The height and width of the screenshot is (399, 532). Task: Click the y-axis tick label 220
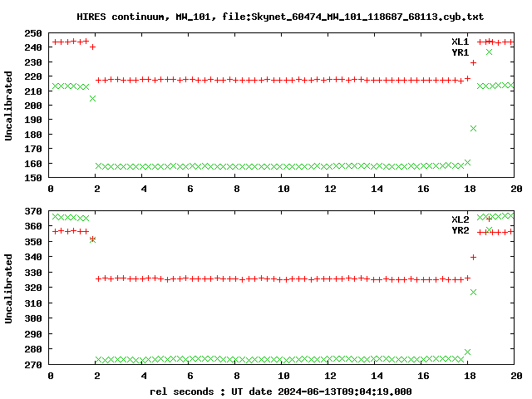pos(33,76)
